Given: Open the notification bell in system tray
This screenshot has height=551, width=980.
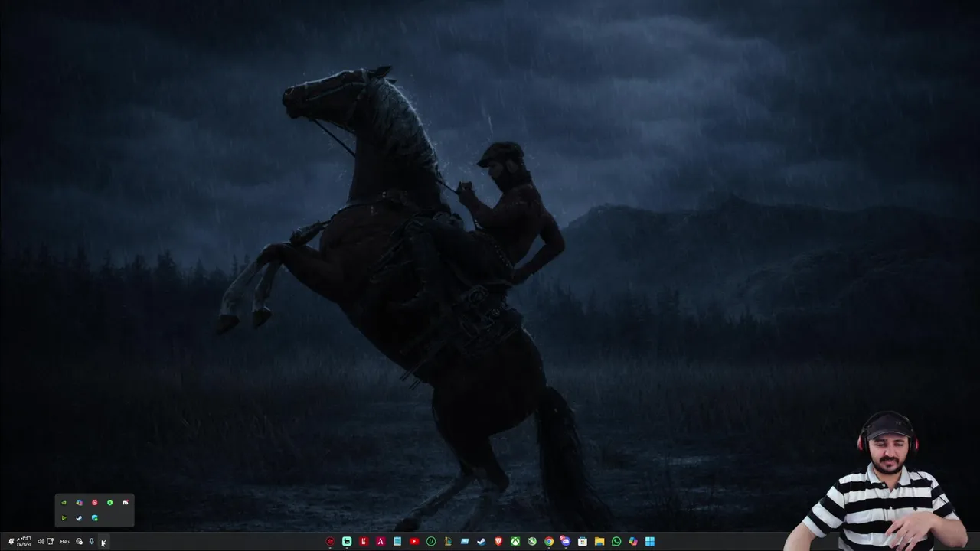Looking at the screenshot, I should [x=11, y=541].
